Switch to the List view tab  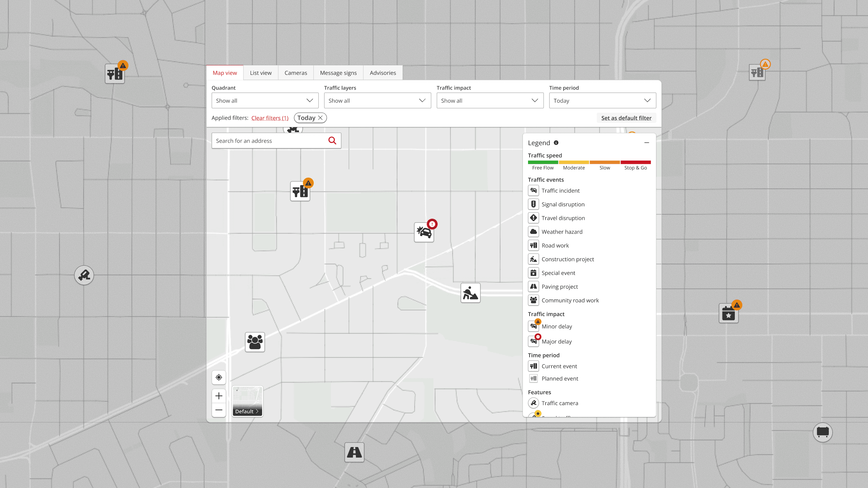click(260, 73)
